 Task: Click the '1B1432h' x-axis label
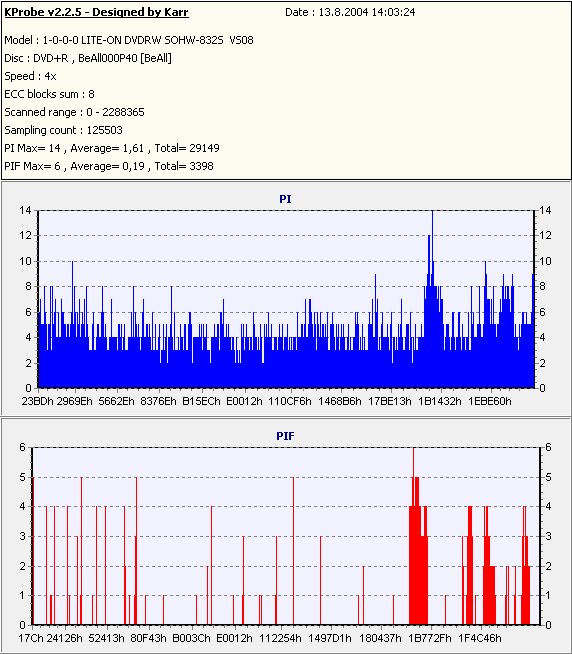pos(440,401)
